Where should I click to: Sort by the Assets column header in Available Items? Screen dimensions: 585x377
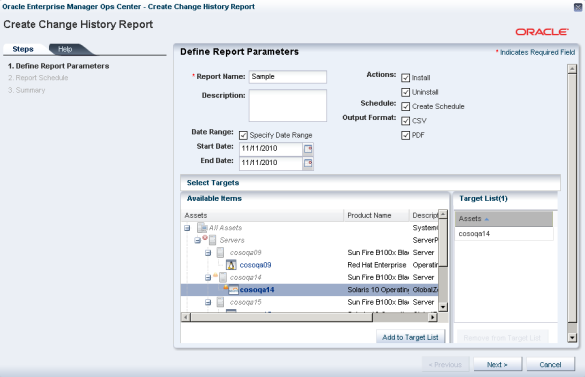click(262, 215)
